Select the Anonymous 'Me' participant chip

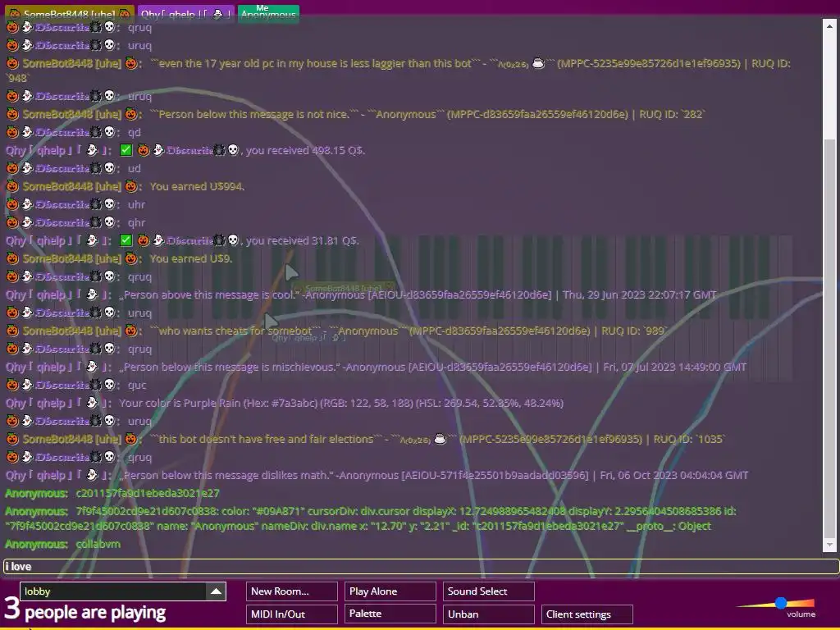268,15
